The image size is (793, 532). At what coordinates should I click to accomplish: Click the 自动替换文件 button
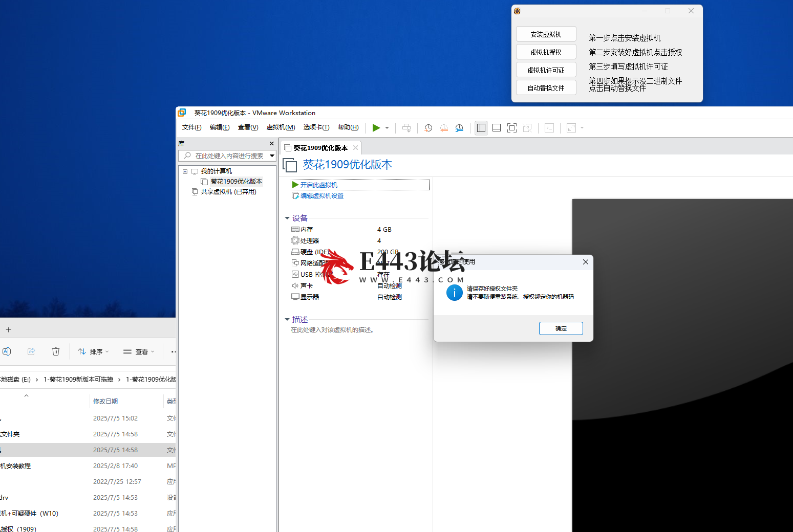[x=546, y=88]
